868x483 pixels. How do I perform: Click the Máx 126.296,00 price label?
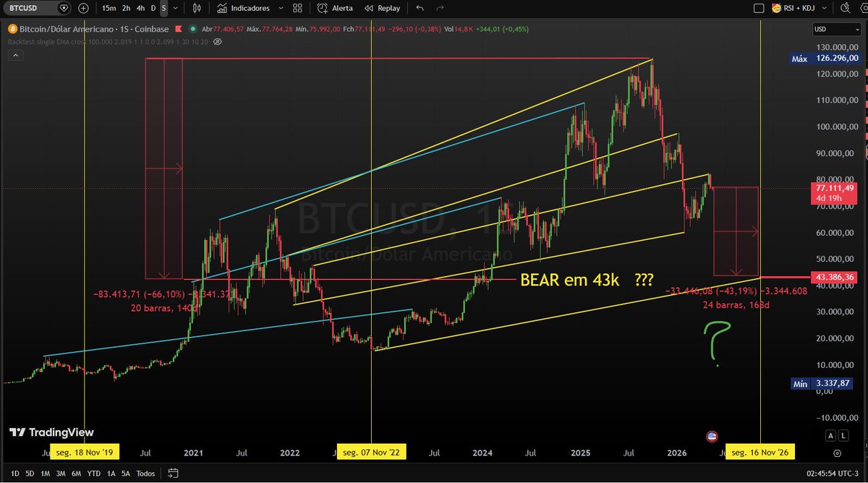click(x=825, y=59)
